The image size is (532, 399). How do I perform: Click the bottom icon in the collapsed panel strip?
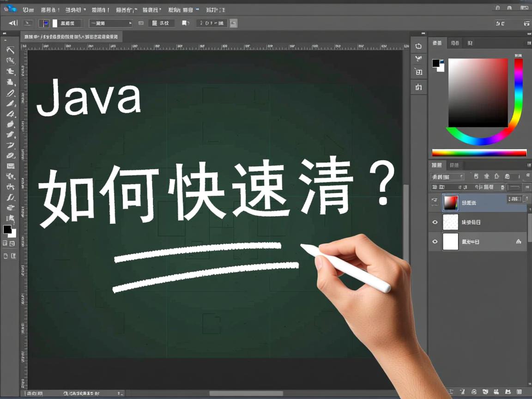tap(418, 87)
